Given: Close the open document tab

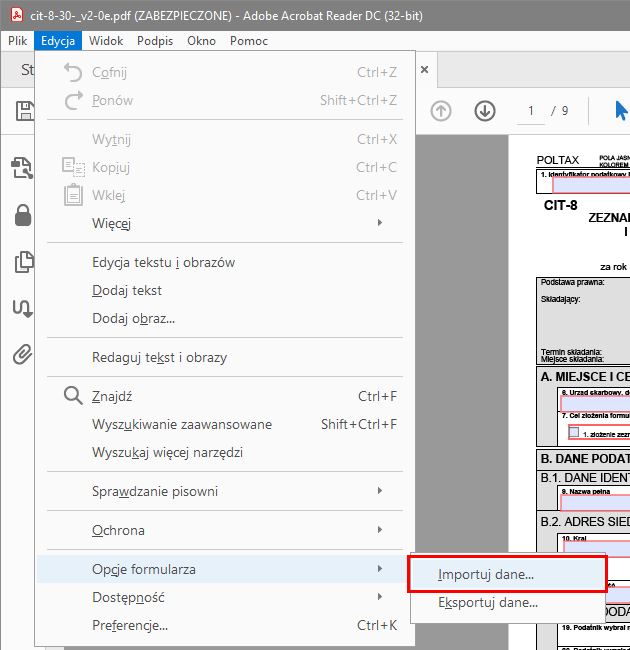Looking at the screenshot, I should 424,70.
